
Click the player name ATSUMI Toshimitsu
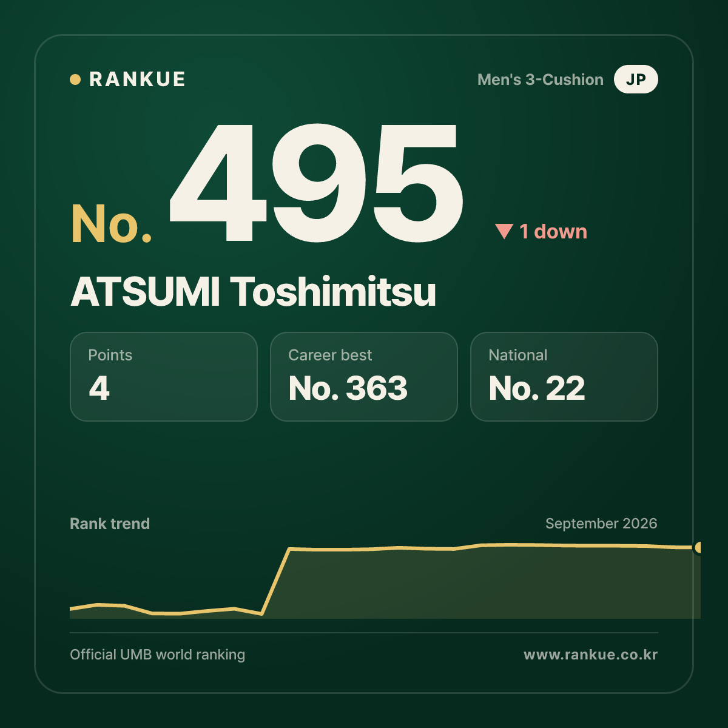click(x=254, y=292)
